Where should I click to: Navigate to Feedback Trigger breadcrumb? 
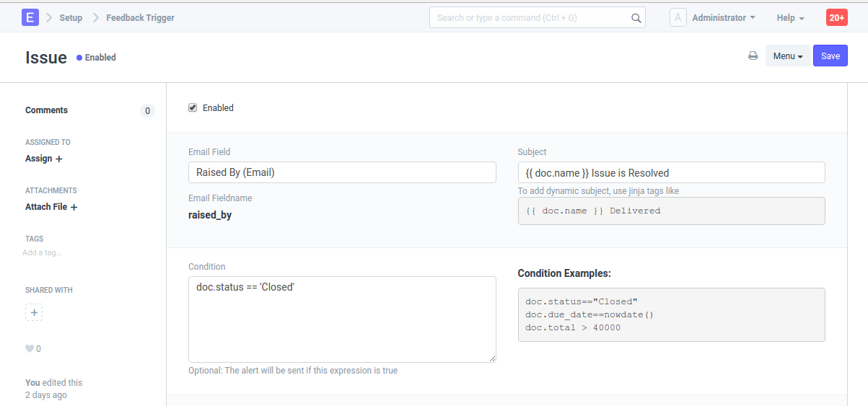(140, 17)
